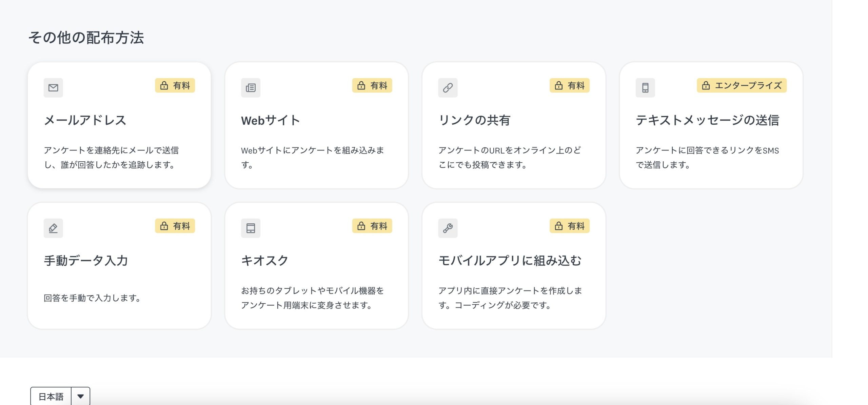Click the chain link icon on リンクの共有 card

448,88
